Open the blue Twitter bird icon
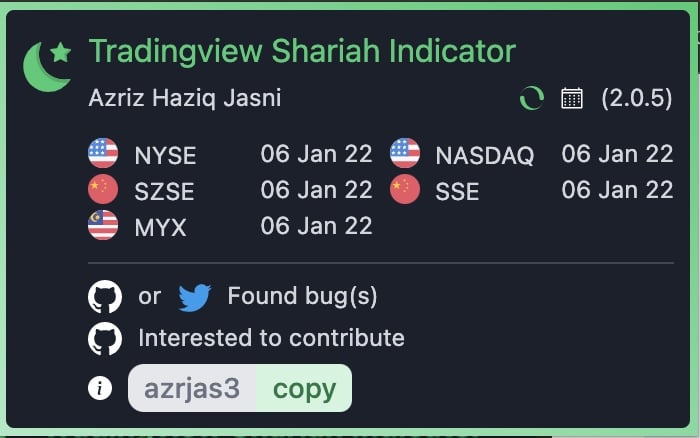Image resolution: width=700 pixels, height=438 pixels. pos(195,297)
